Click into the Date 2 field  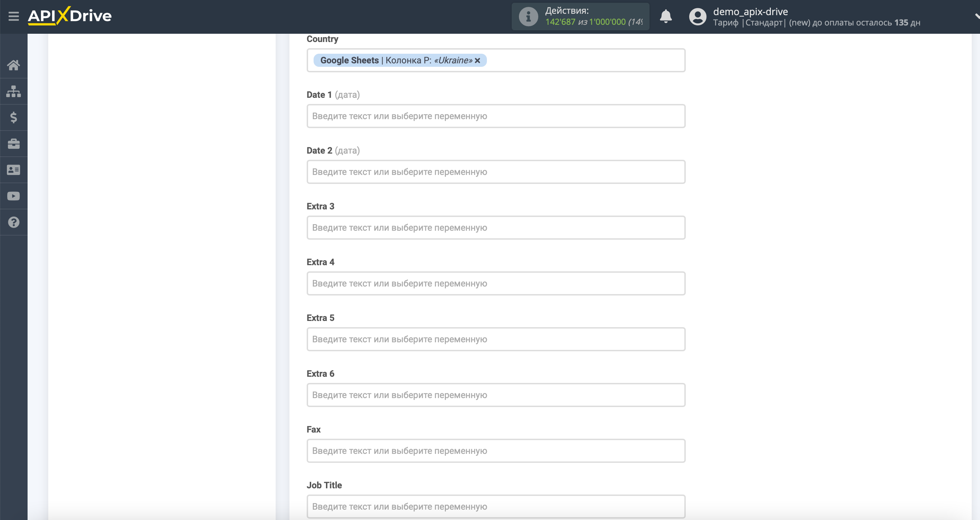tap(496, 172)
